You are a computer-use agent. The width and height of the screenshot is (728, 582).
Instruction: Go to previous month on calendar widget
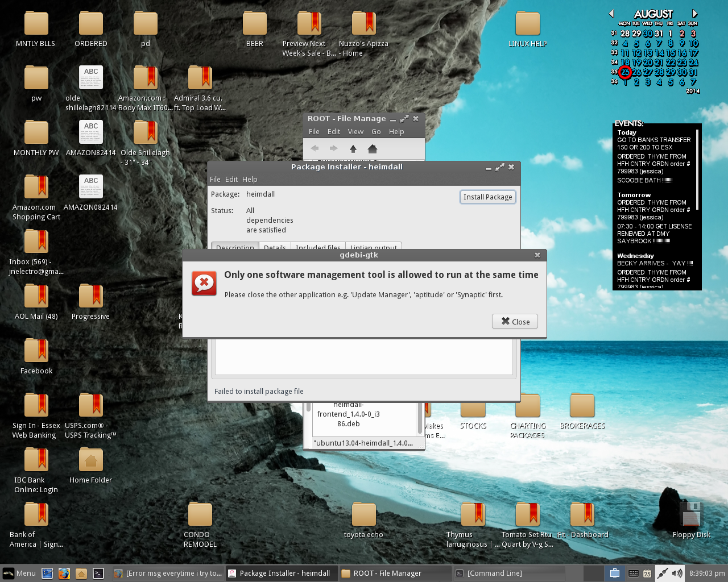(612, 14)
